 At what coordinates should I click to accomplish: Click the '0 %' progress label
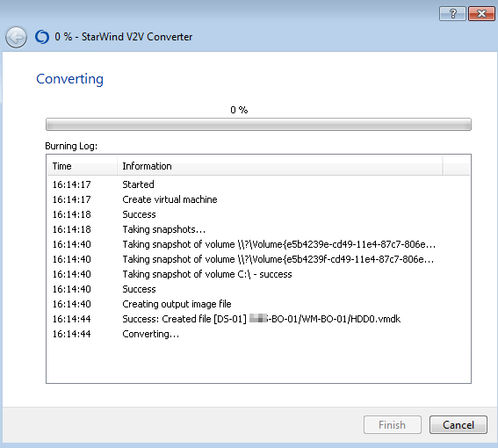coord(239,110)
